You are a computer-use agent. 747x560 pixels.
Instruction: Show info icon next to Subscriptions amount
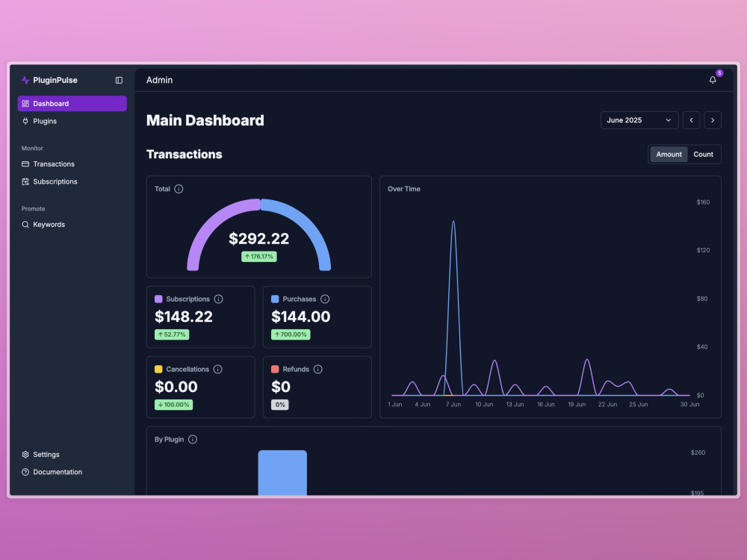point(218,299)
